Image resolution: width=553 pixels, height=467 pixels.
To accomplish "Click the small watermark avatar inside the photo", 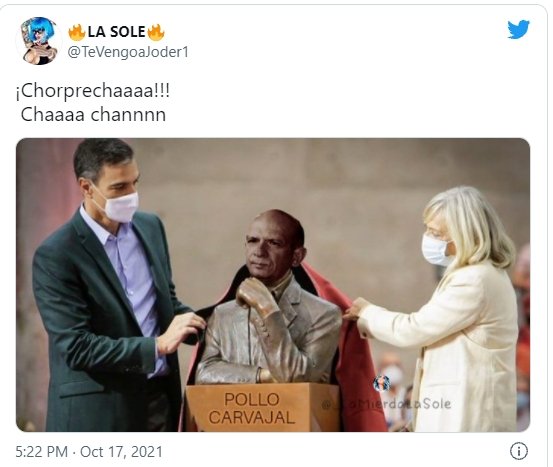I will pos(382,384).
